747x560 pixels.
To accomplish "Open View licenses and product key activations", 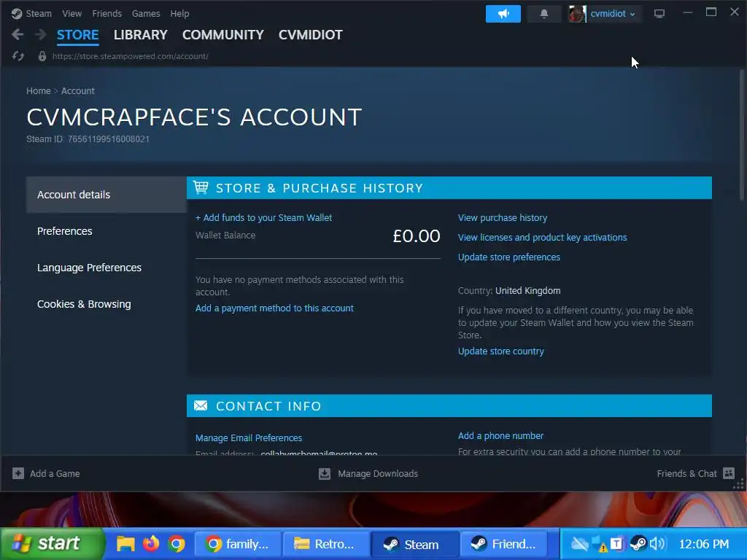I will (x=542, y=237).
